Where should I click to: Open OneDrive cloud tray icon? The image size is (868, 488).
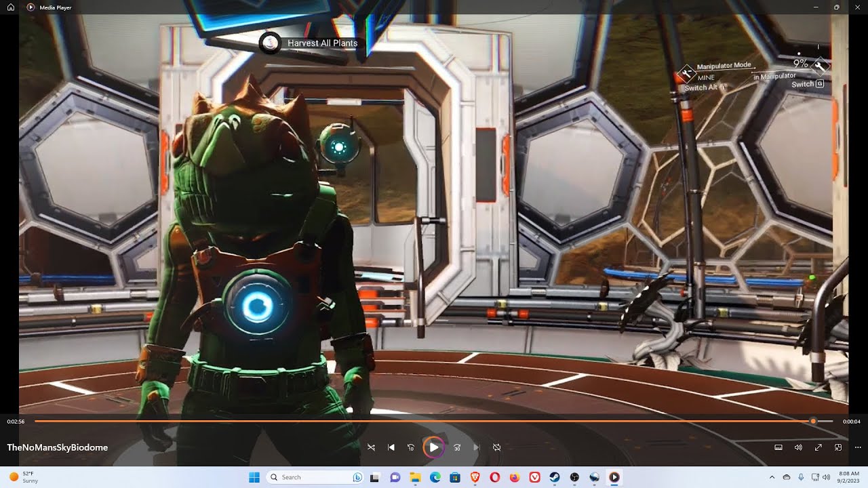coord(787,477)
